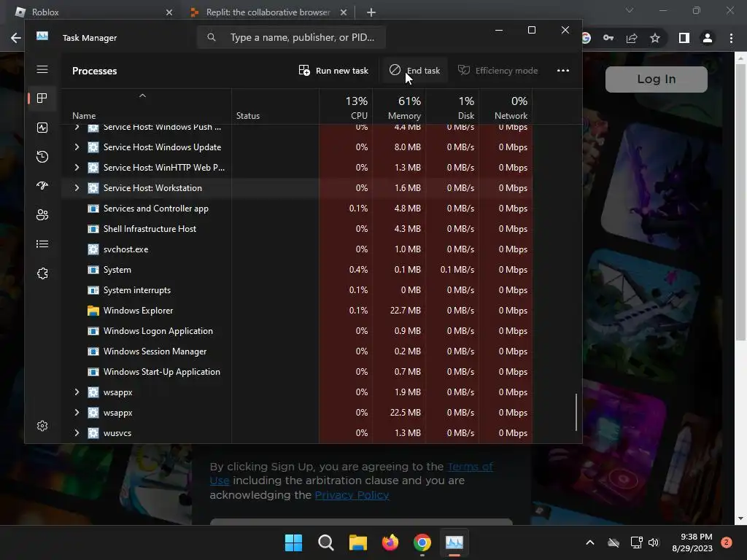Open the Chrome password key icon
This screenshot has height=560, width=747.
608,38
